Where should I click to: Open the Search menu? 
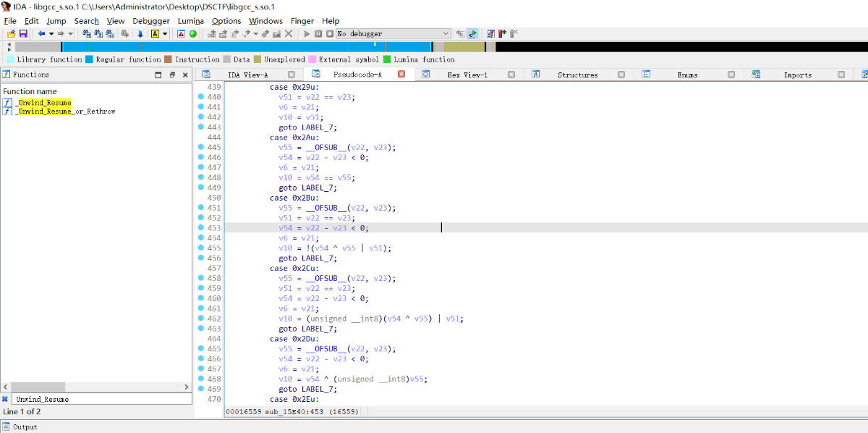point(86,21)
